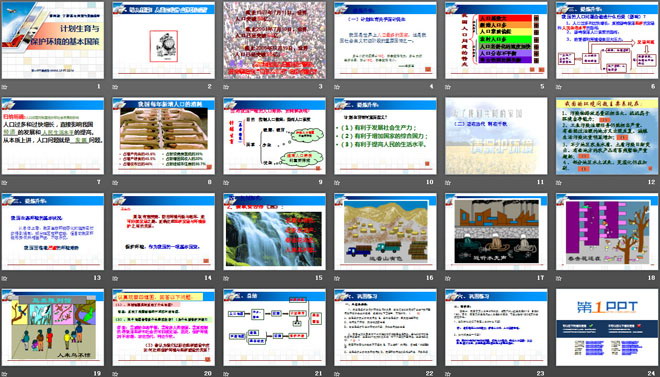Viewport: 660px width, 377px height.
Task: Click the animation star icon under slide 22
Action: 337,374
